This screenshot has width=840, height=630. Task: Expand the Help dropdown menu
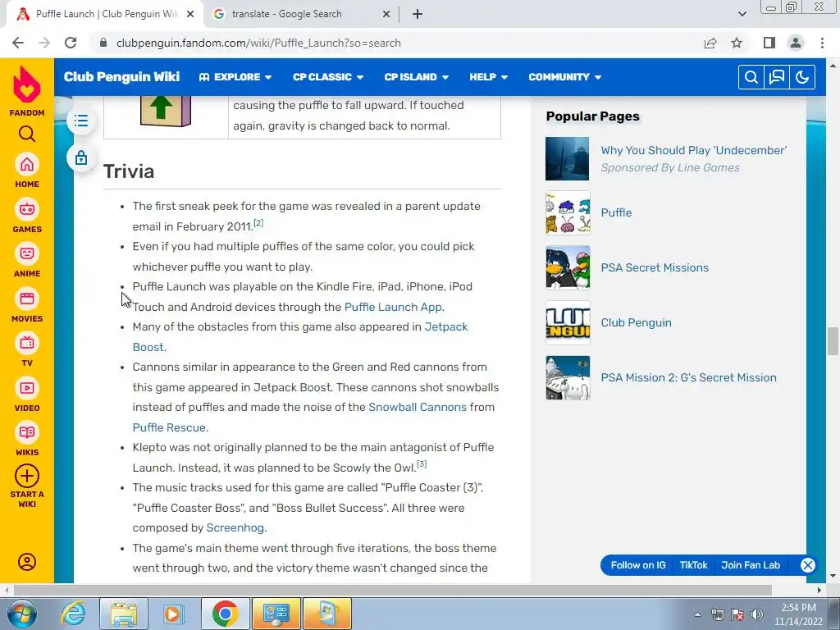pos(489,77)
